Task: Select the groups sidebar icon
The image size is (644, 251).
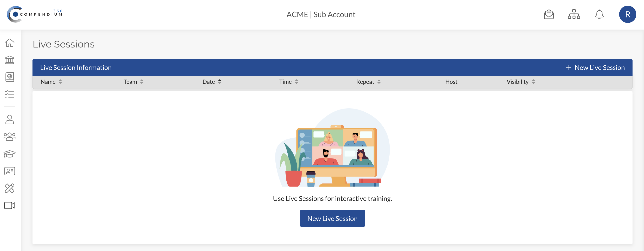Action: tap(10, 137)
